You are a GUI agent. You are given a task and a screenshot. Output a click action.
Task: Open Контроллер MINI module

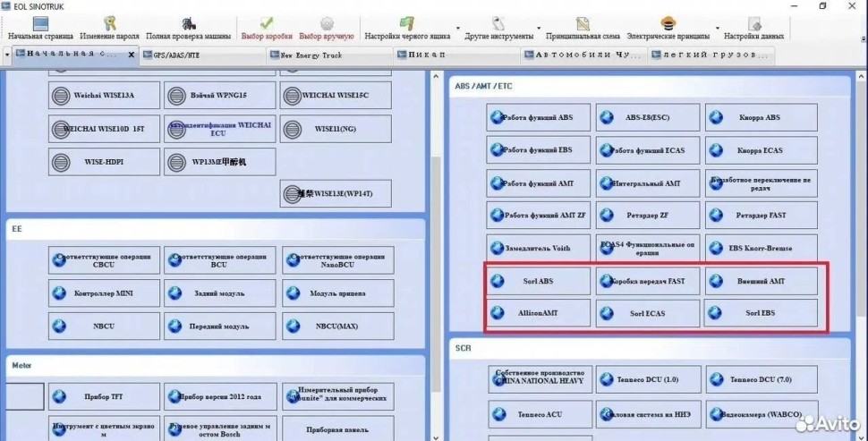104,293
